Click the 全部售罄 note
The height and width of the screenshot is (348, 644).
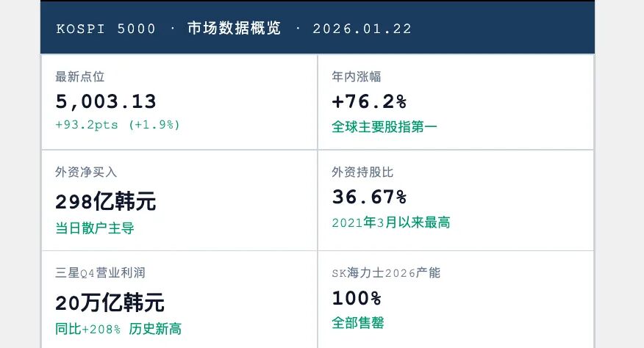tap(358, 323)
